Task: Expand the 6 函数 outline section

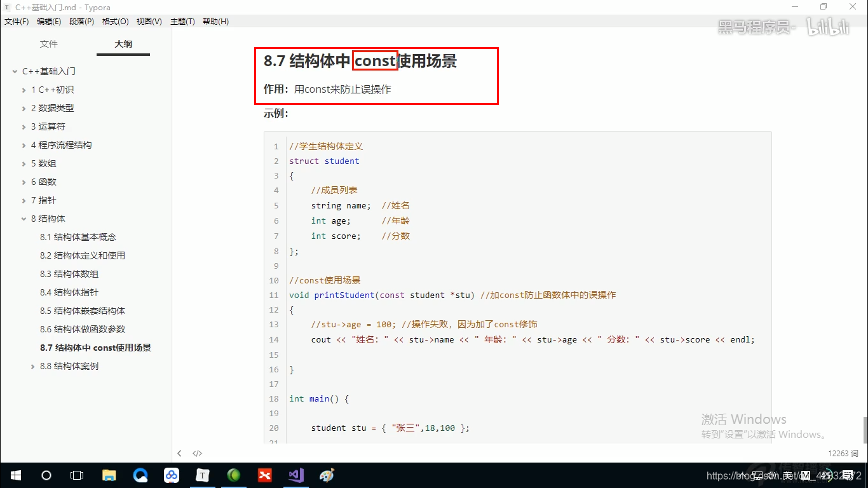Action: coord(24,182)
